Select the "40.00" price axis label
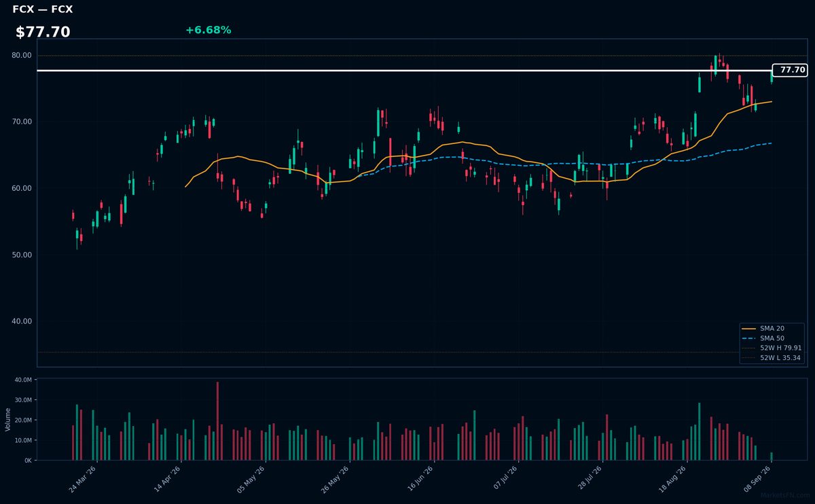The image size is (815, 504). tap(22, 321)
